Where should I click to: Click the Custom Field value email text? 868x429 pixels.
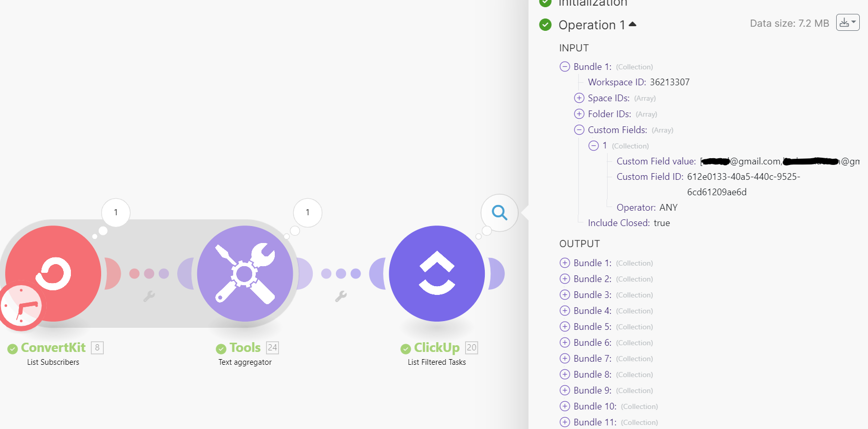click(780, 161)
